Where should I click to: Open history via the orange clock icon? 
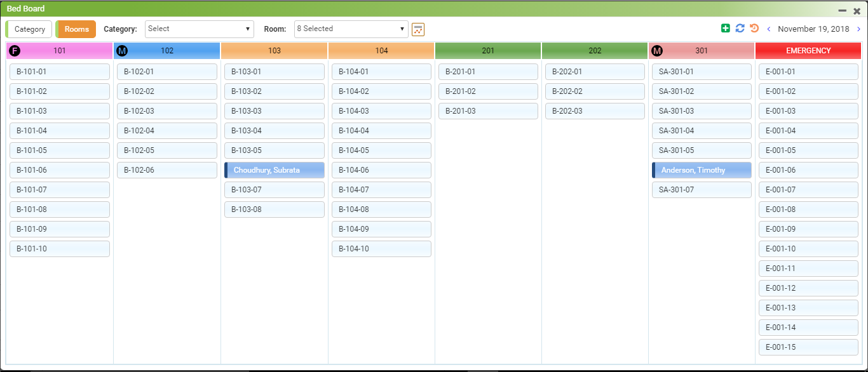tap(754, 29)
